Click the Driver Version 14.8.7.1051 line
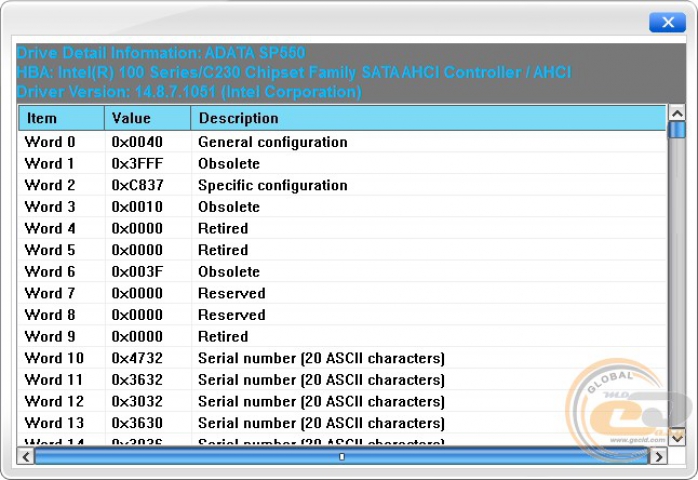 click(189, 92)
